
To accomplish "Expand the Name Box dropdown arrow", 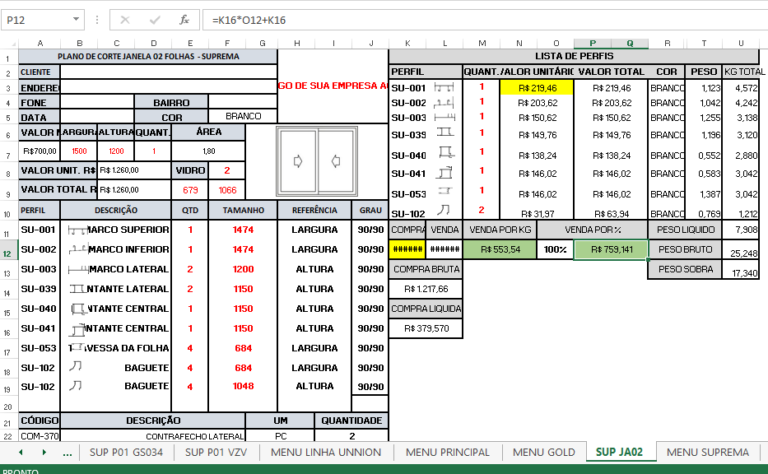I will [76, 20].
